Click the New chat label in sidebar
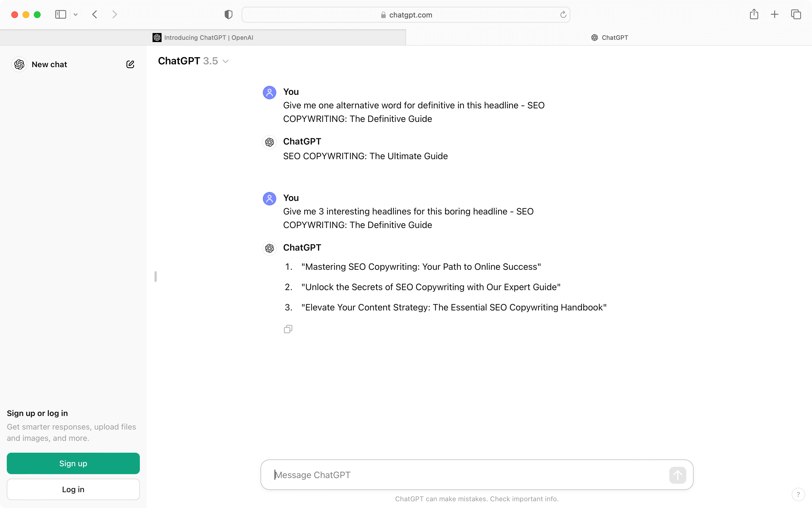The width and height of the screenshot is (812, 508). 49,65
